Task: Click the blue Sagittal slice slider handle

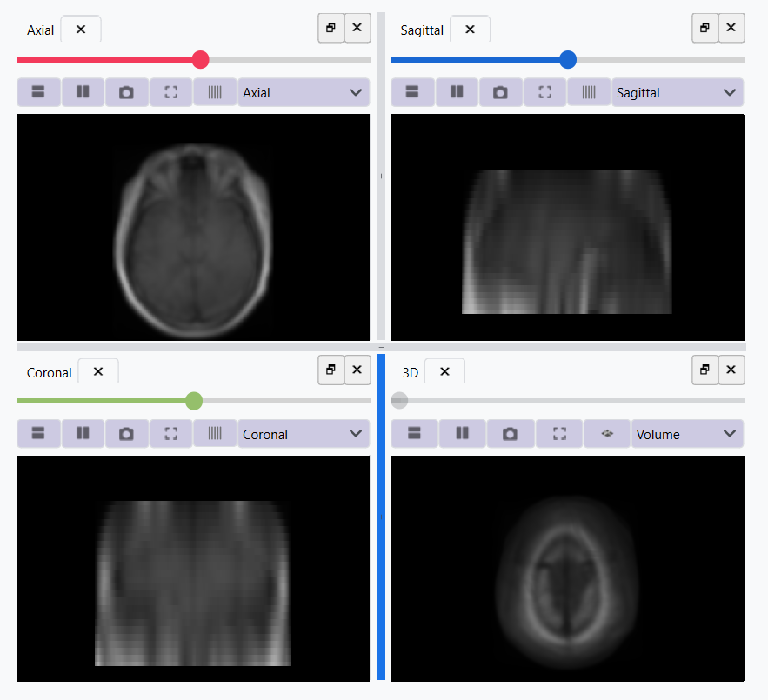Action: point(568,60)
